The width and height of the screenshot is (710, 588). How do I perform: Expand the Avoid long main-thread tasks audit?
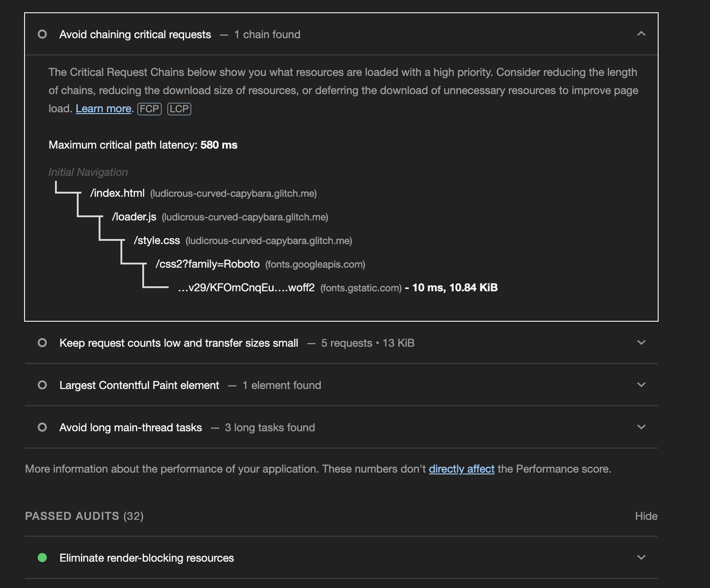click(641, 427)
